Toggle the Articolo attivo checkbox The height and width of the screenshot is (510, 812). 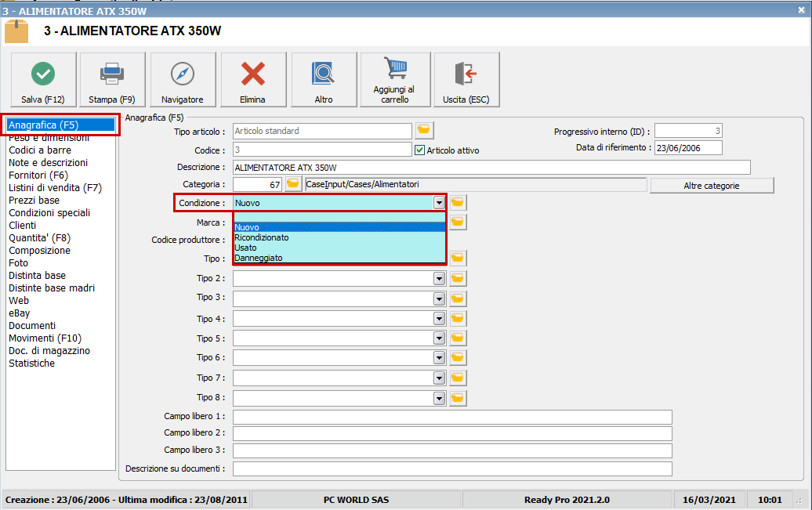coord(419,150)
